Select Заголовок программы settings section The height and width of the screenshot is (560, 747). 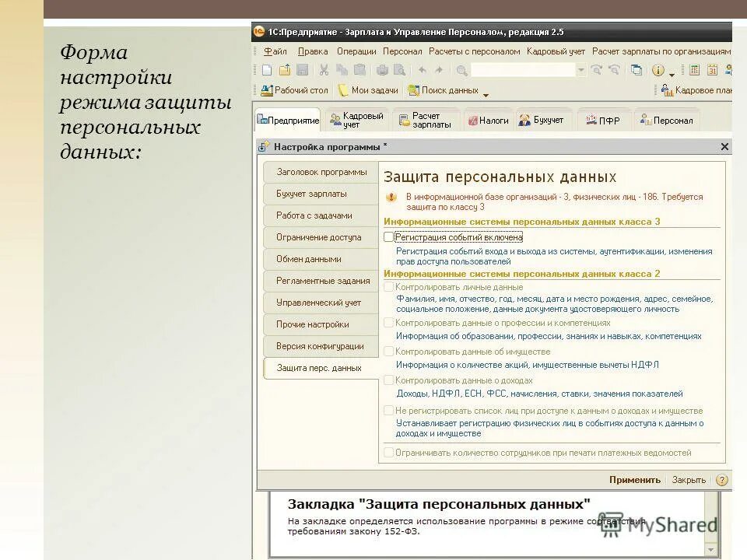321,172
